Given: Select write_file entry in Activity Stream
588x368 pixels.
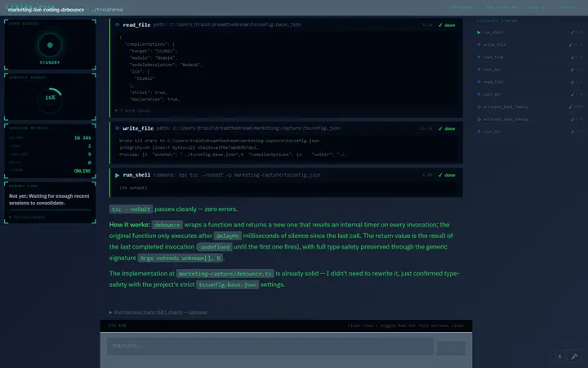Looking at the screenshot, I should click(532, 45).
